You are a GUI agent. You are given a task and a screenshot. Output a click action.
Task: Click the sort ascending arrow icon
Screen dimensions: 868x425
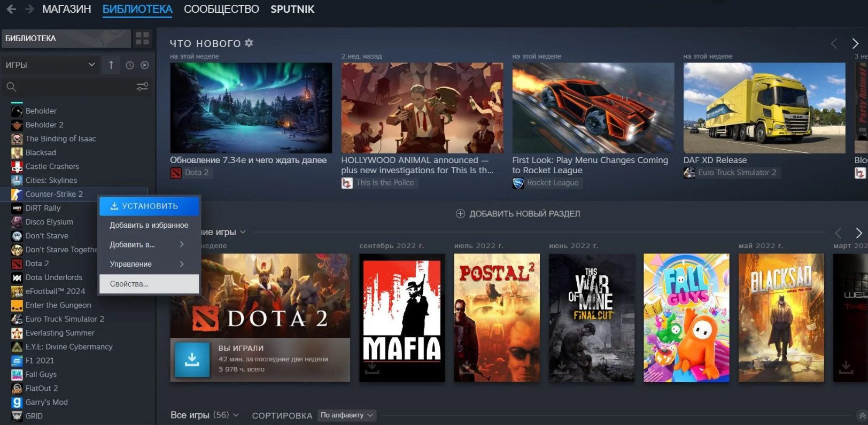(111, 65)
